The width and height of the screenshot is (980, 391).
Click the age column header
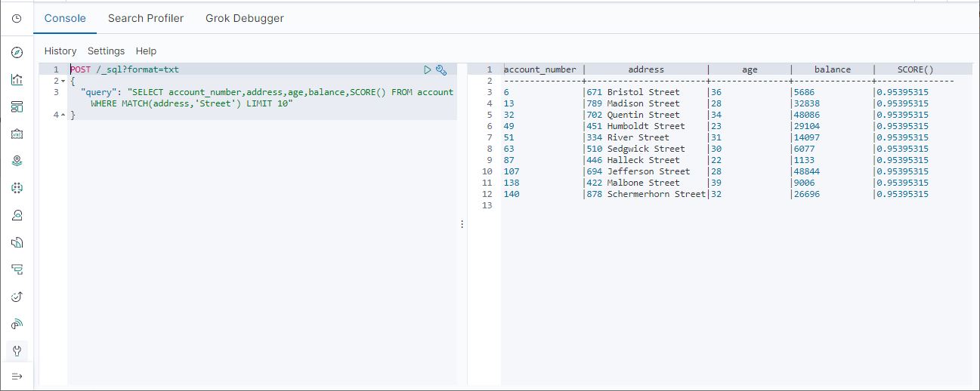[x=750, y=69]
